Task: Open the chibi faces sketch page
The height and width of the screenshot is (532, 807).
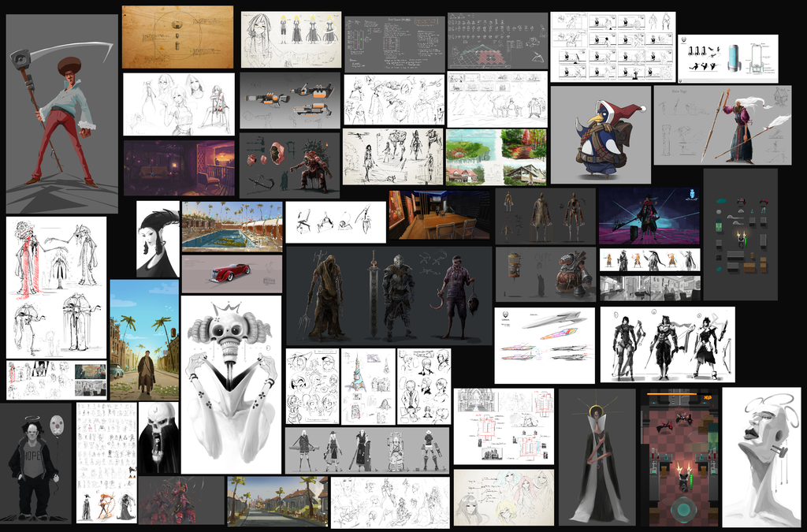Action: click(x=312, y=386)
